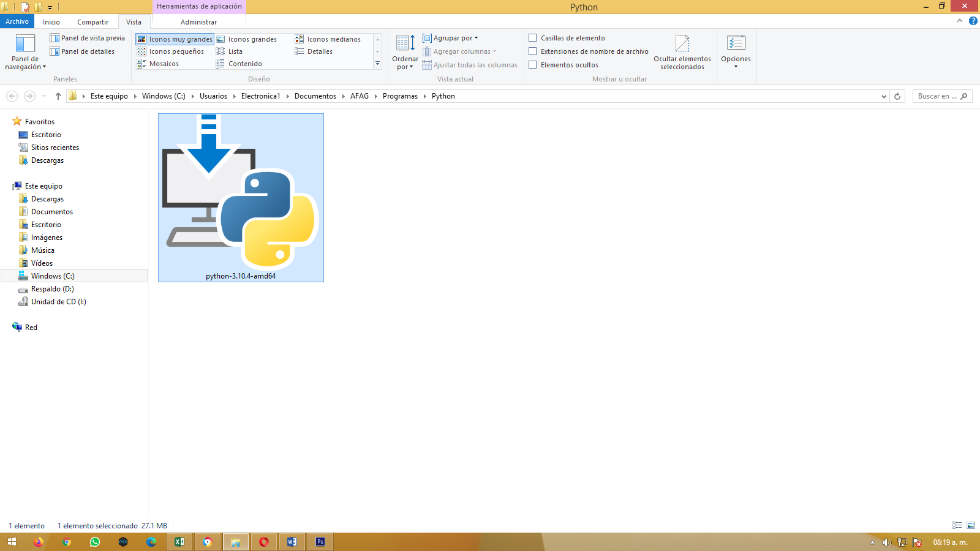
Task: Expand the chevron after AFAG in the address bar
Action: click(x=375, y=96)
